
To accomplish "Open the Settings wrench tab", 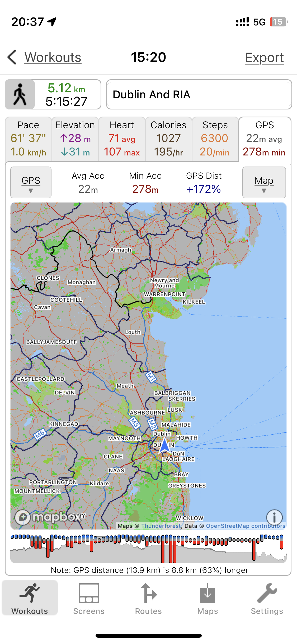I will (267, 599).
